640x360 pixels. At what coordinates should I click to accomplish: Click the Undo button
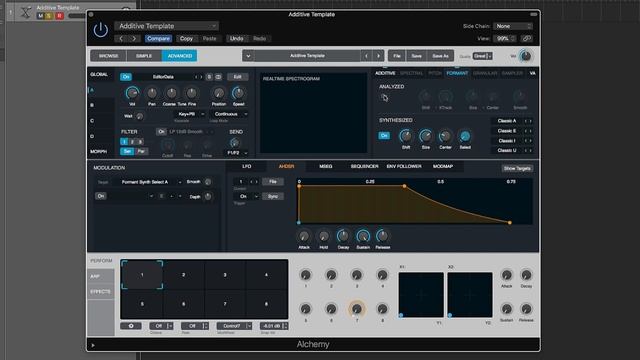[x=237, y=38]
